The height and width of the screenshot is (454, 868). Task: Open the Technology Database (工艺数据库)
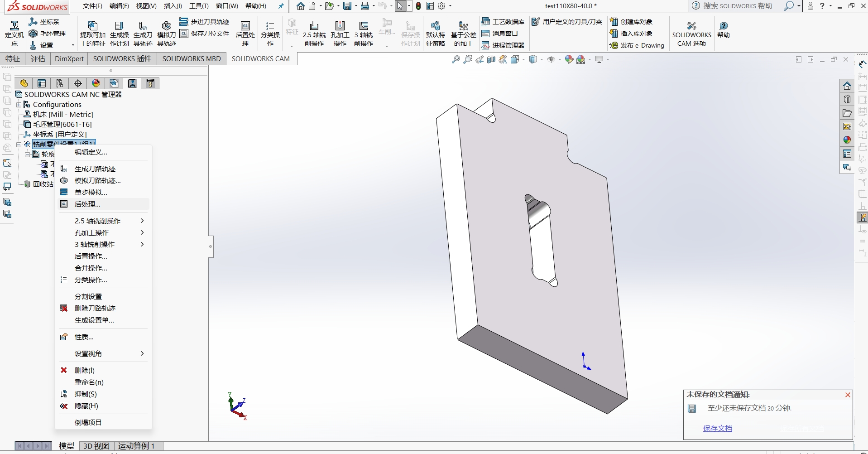503,22
